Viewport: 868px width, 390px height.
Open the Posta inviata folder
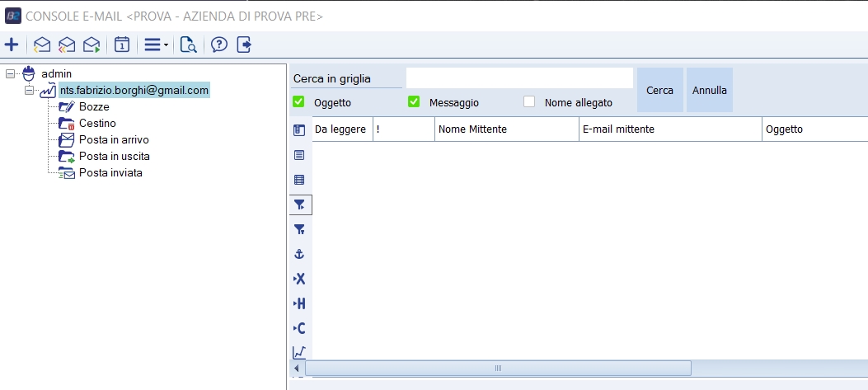click(x=110, y=173)
